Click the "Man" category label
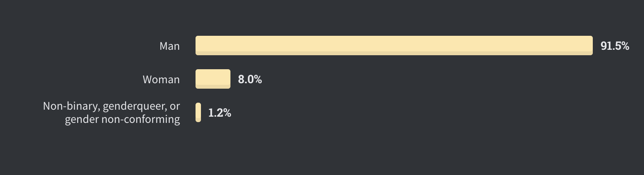Viewport: 644px width, 175px height. (x=170, y=46)
